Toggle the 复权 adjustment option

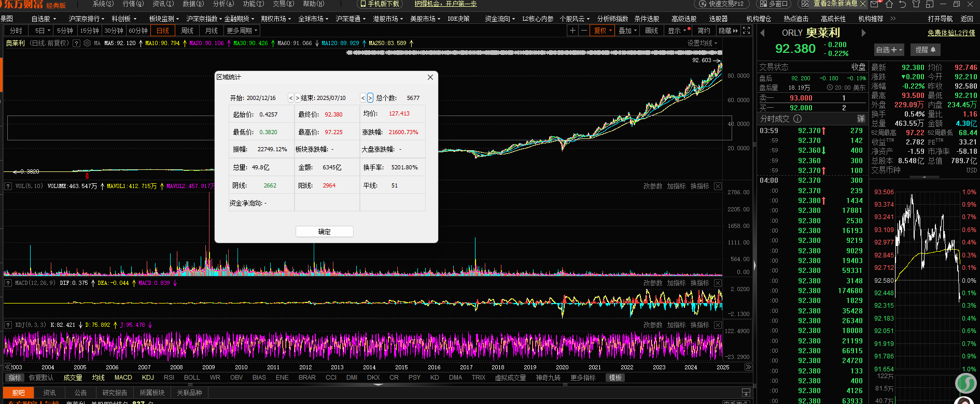603,31
